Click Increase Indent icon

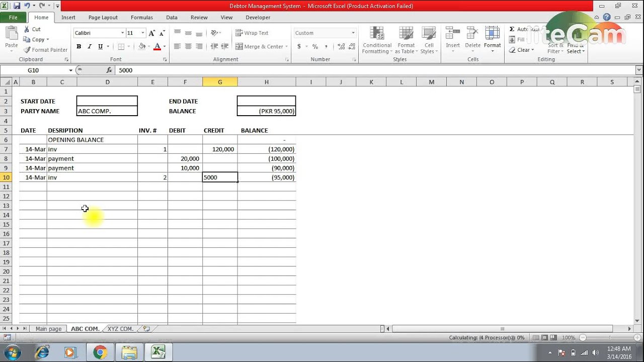pos(225,46)
